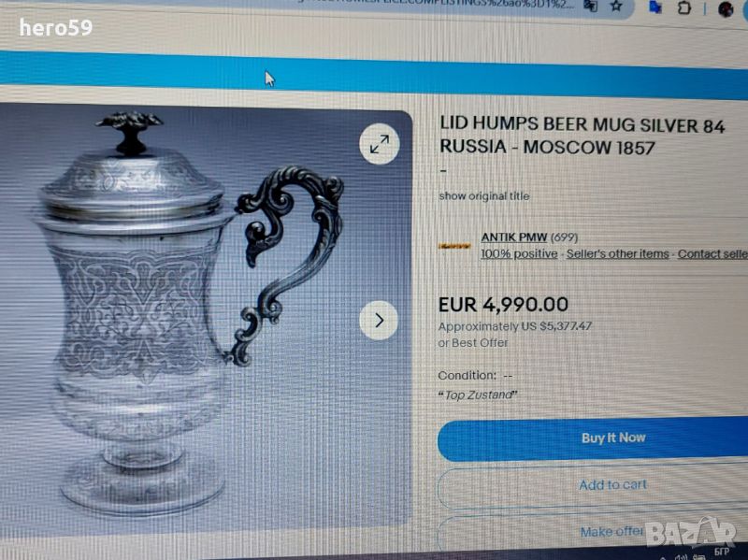Click show original title
Screen dimensions: 748x560
coord(483,196)
